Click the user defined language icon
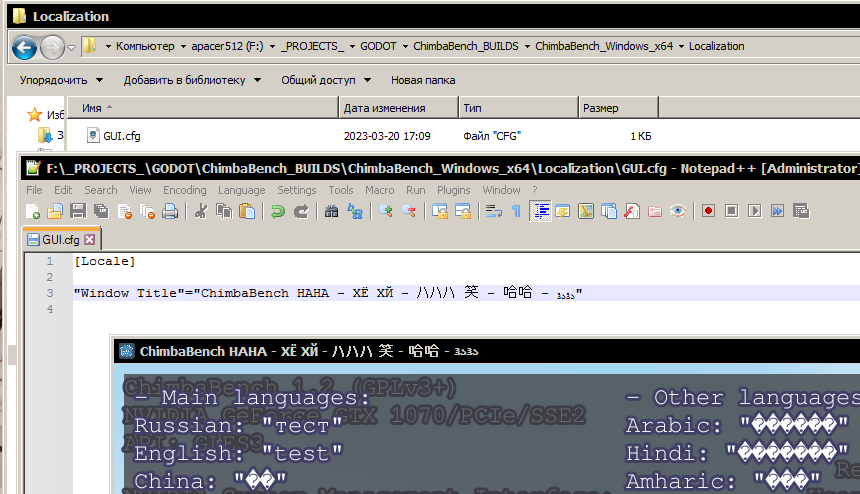 (563, 211)
